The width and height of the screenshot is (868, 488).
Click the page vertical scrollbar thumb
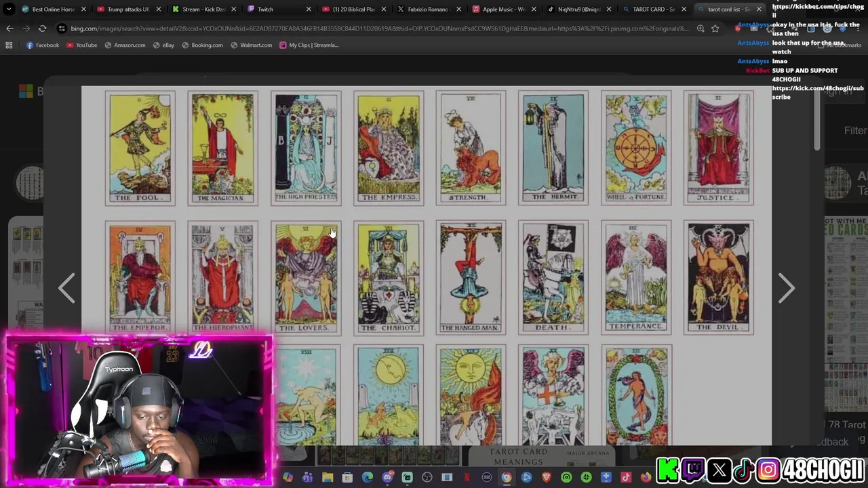pos(817,119)
